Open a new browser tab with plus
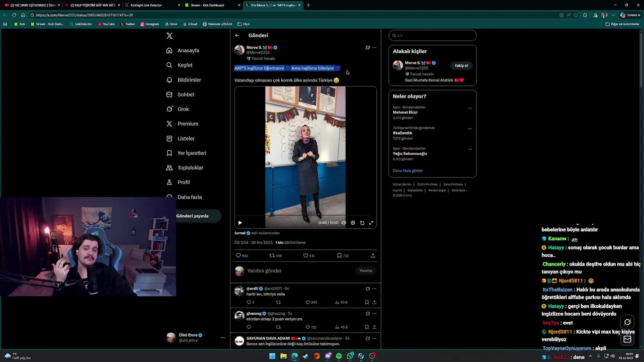This screenshot has height=362, width=644. point(308,5)
